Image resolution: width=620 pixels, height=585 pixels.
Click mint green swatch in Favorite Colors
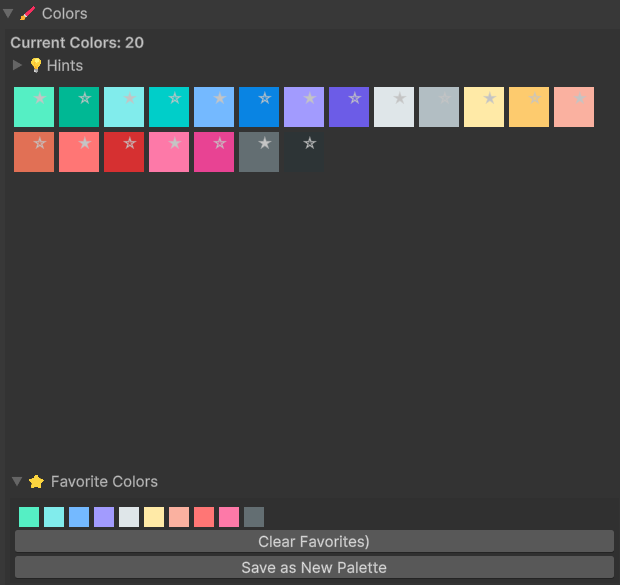29,517
